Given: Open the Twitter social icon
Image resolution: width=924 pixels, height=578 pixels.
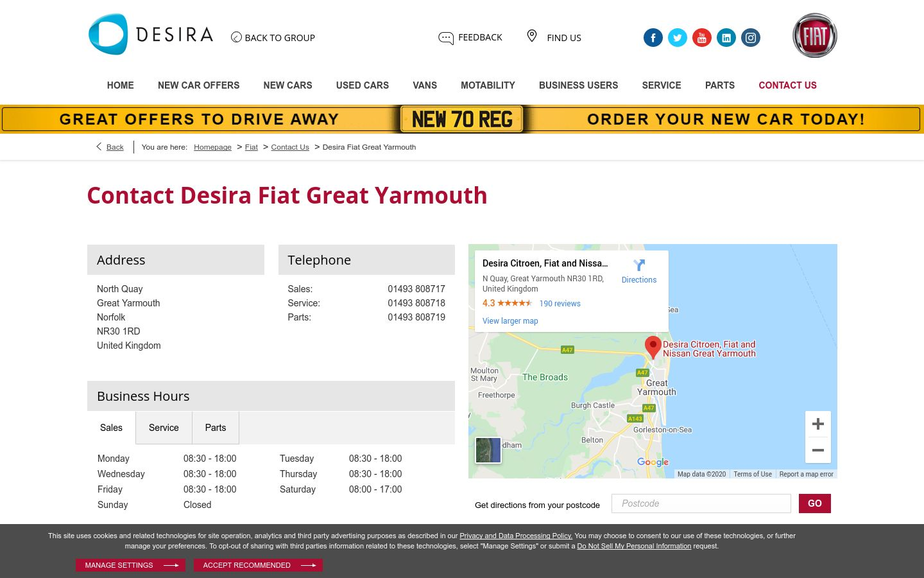Looking at the screenshot, I should click(x=678, y=38).
